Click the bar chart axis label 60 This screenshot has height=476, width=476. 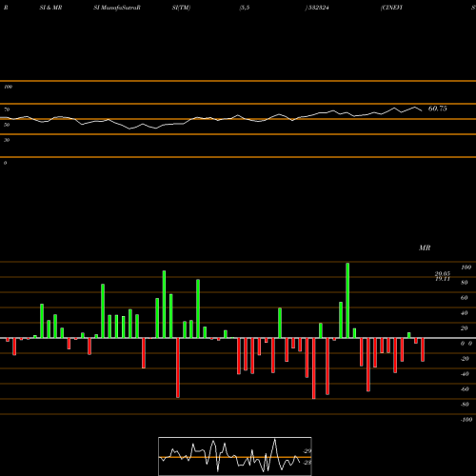465,298
